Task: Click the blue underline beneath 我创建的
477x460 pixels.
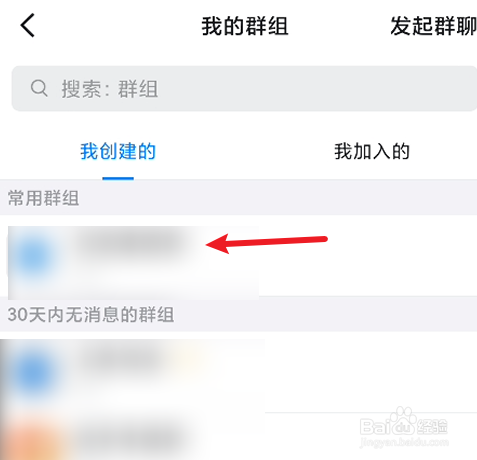Action: pyautogui.click(x=118, y=178)
